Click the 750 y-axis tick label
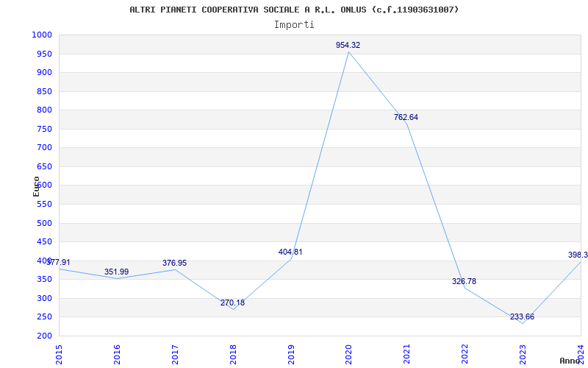This screenshot has width=588, height=368. [x=44, y=129]
